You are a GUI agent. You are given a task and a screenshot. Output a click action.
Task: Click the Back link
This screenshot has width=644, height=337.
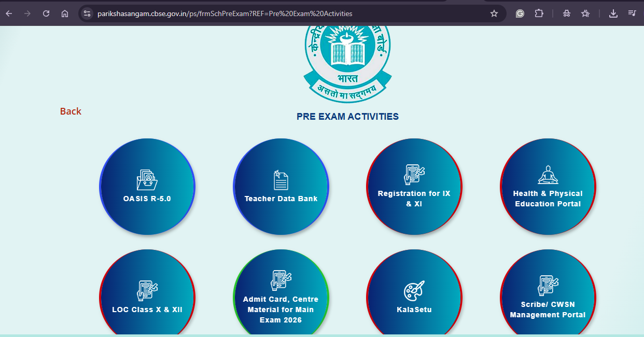71,111
